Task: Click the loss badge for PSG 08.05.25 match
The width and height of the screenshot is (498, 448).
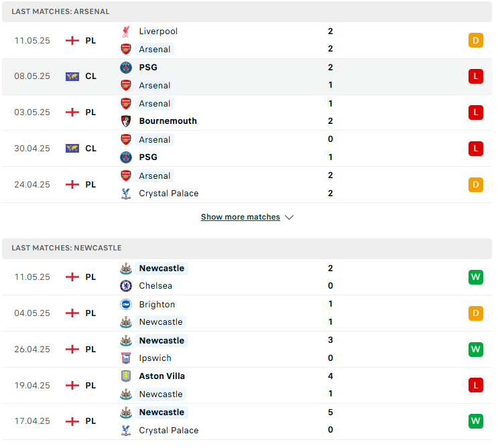Action: [x=476, y=76]
